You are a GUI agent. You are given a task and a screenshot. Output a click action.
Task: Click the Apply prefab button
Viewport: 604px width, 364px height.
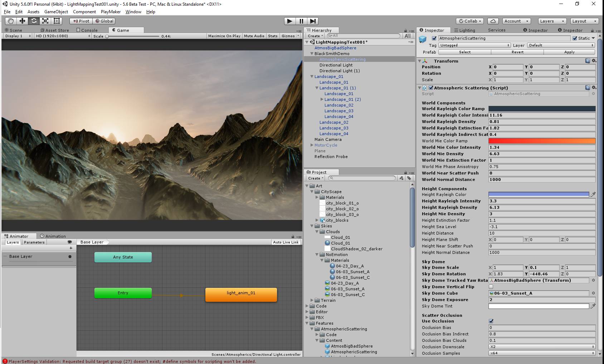569,52
